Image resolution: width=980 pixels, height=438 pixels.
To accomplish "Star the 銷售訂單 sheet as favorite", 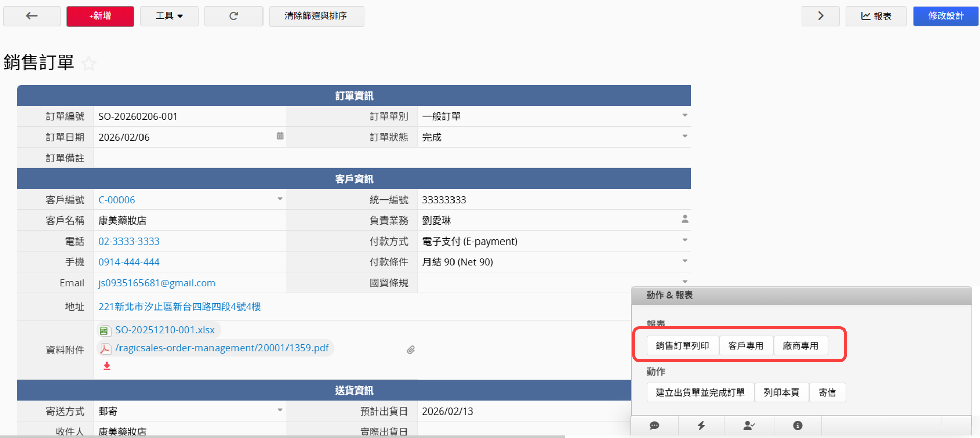I will tap(89, 64).
